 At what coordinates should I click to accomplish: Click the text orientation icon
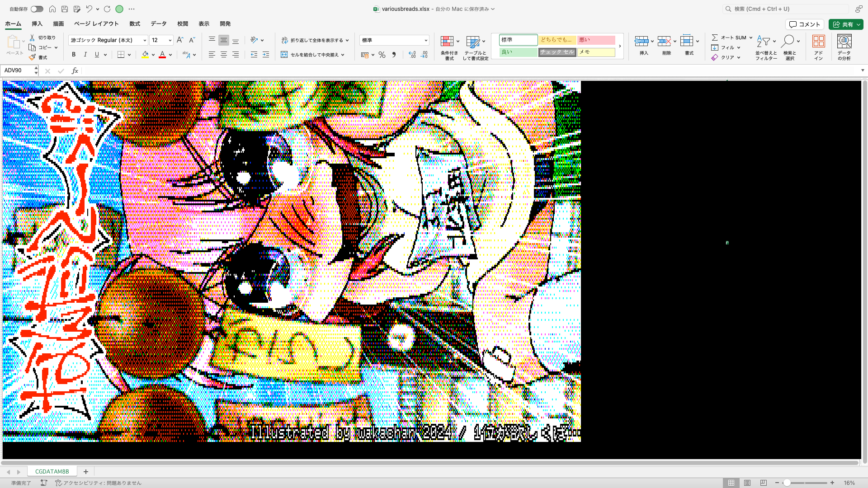254,40
